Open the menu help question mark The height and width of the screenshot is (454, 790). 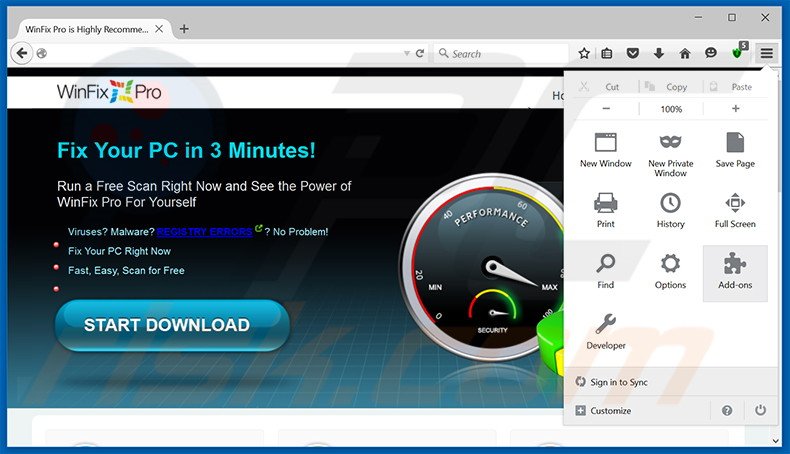(x=727, y=411)
